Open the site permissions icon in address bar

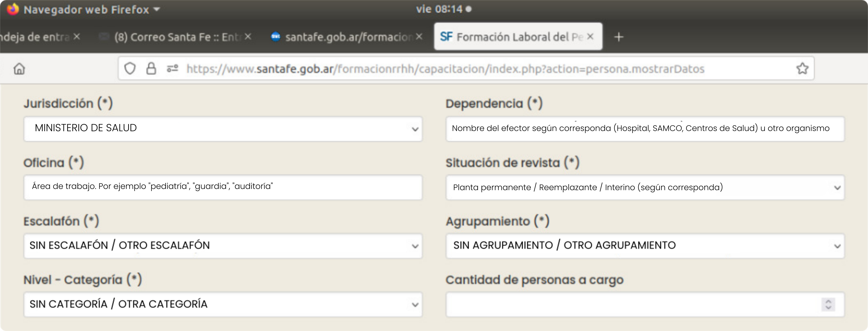click(x=172, y=69)
